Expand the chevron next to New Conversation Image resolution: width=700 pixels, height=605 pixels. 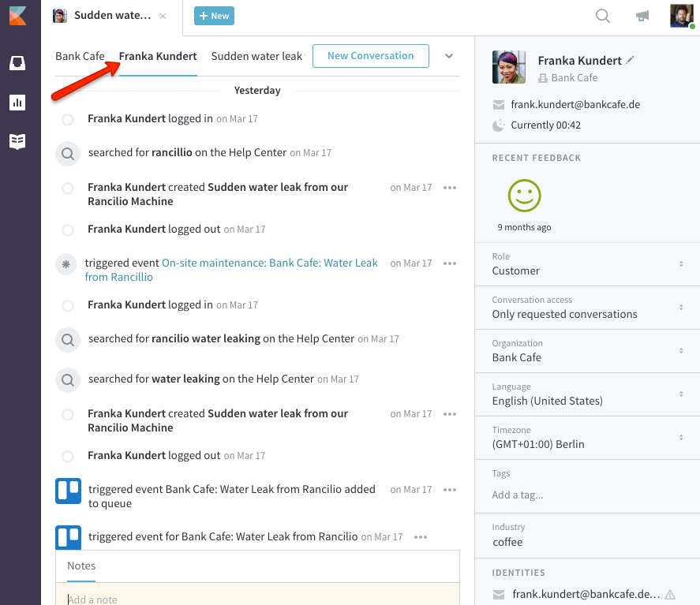pyautogui.click(x=449, y=56)
